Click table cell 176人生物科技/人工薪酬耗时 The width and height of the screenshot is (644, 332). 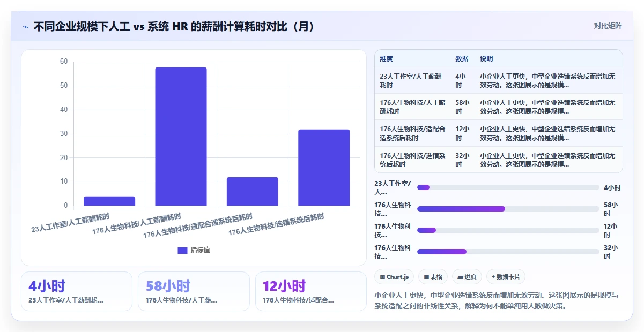[x=412, y=107]
